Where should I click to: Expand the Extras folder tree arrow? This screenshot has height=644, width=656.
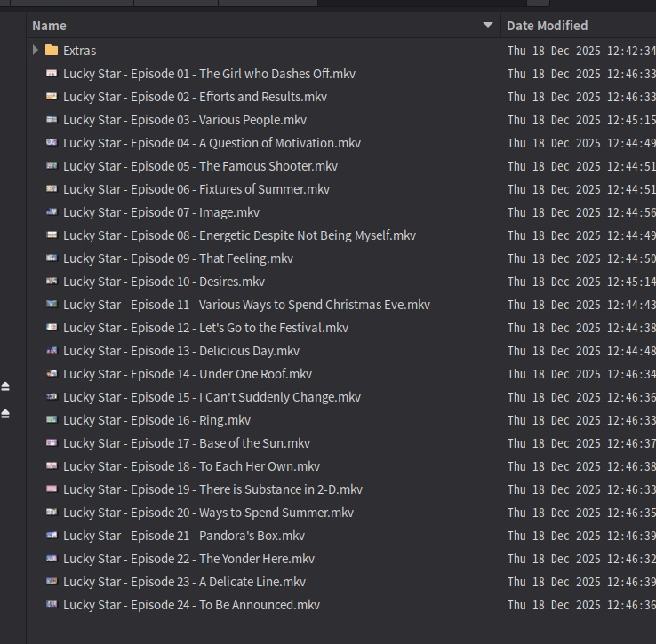pyautogui.click(x=36, y=51)
